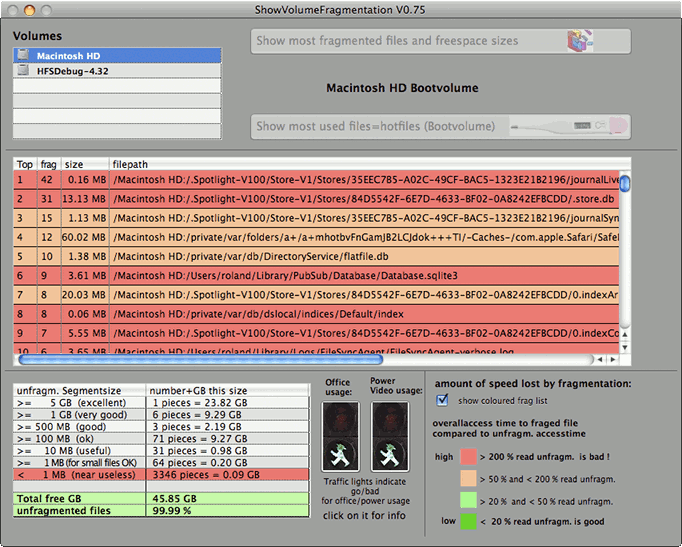The image size is (682, 547).
Task: Click '3346 pieces = 0.09 GB' cell
Action: (x=227, y=474)
